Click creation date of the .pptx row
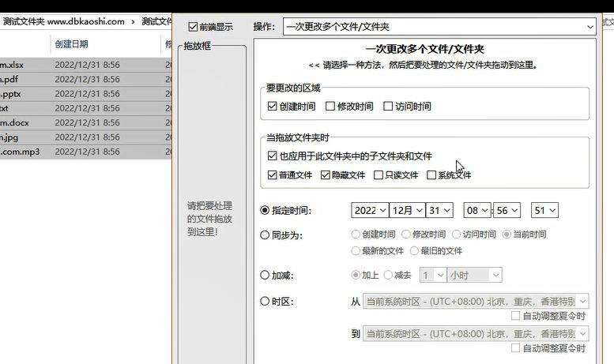Screen dimensions: 614x364 pyautogui.click(x=88, y=93)
